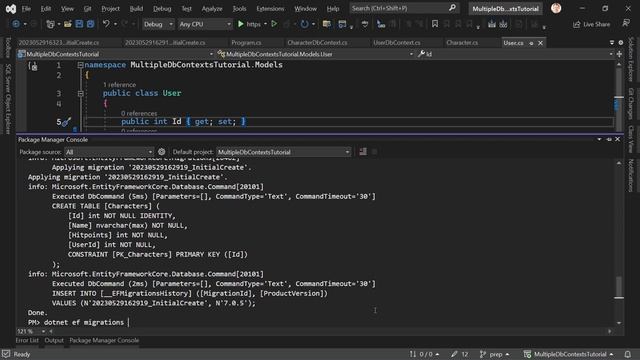
Task: Click the '1 reference' CodeLens link
Action: (119, 85)
